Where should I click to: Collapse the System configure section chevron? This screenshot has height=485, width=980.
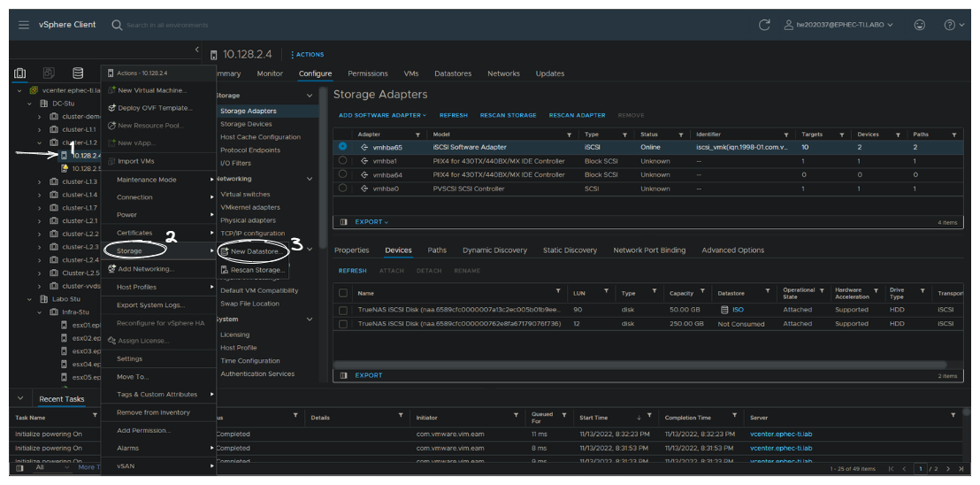[310, 319]
